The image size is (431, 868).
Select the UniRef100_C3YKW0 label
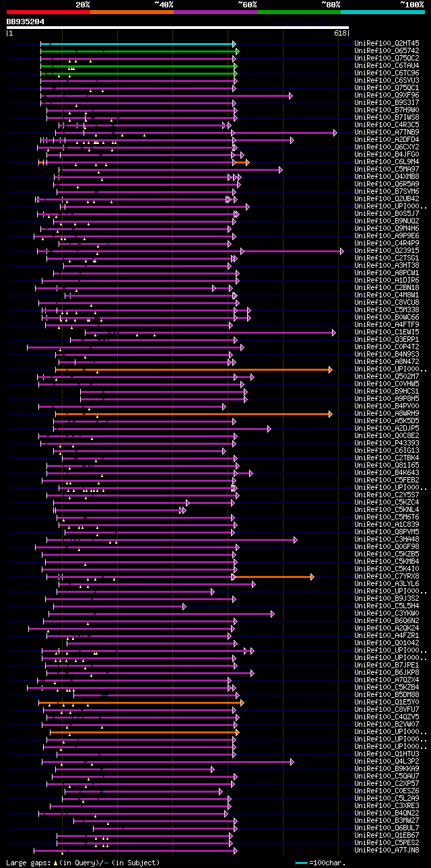tap(387, 614)
